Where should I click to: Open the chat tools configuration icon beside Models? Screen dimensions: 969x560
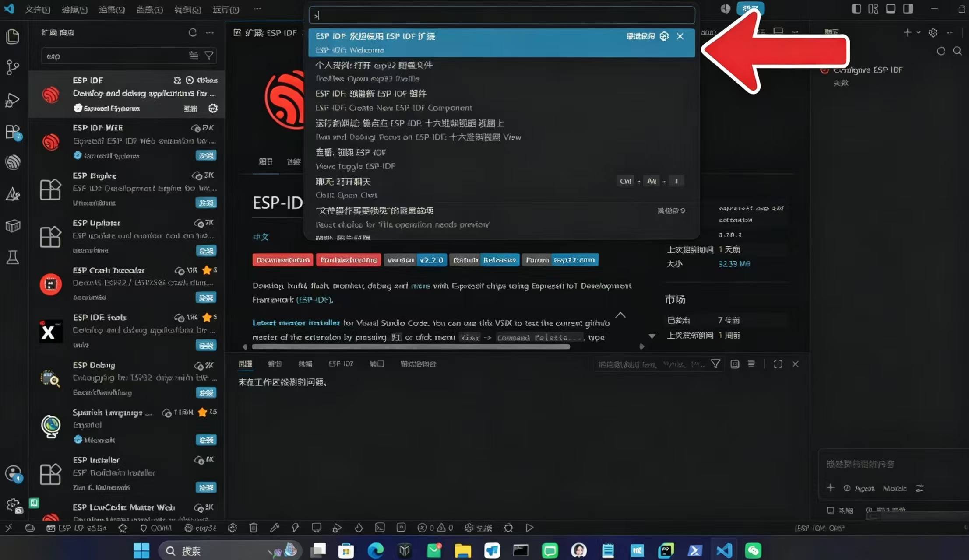click(x=920, y=488)
